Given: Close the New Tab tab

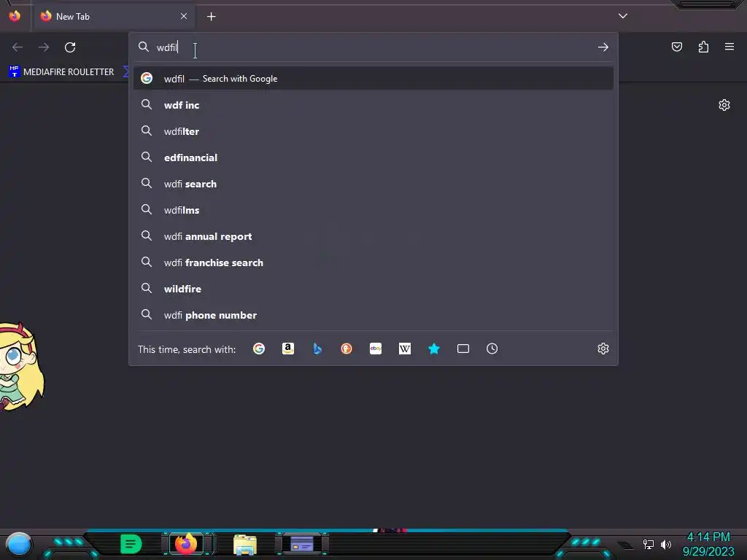Looking at the screenshot, I should [184, 16].
